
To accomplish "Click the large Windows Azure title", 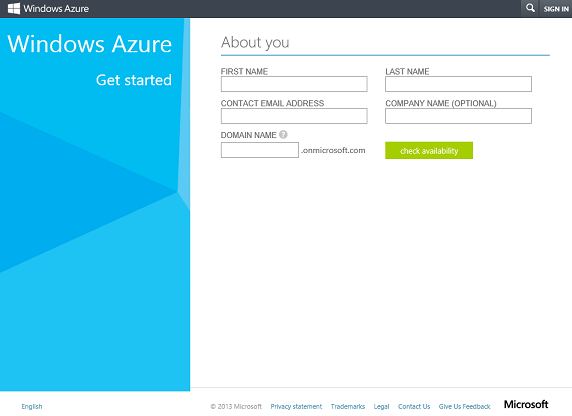I will [x=89, y=44].
